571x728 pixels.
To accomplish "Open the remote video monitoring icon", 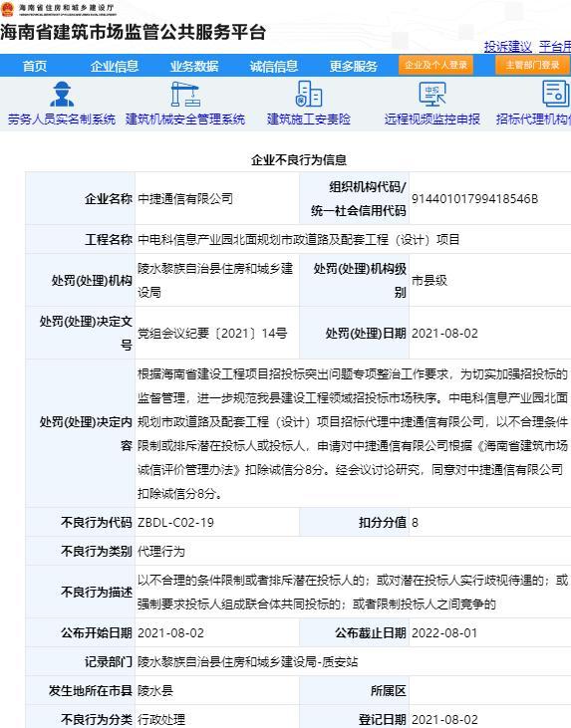I will pyautogui.click(x=432, y=95).
